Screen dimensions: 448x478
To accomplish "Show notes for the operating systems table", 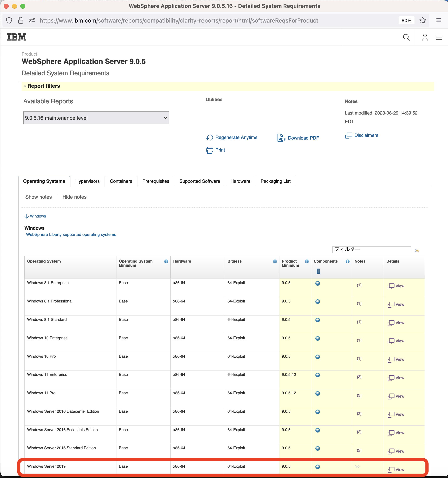I will click(x=38, y=197).
